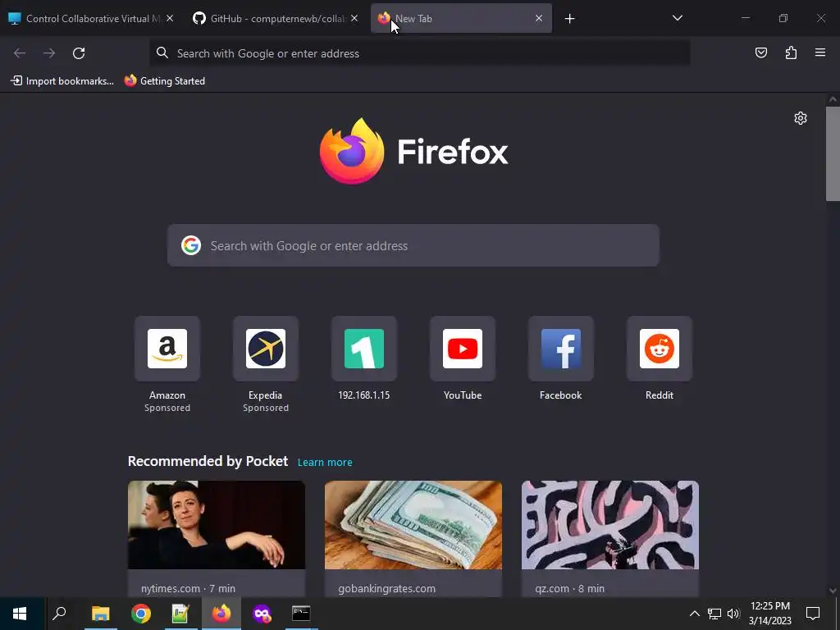The width and height of the screenshot is (840, 630).
Task: Open the taskbar clock and date
Action: (769, 614)
